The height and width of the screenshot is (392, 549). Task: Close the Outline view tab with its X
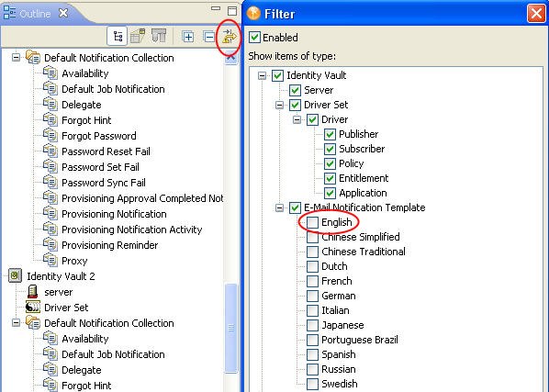(63, 13)
